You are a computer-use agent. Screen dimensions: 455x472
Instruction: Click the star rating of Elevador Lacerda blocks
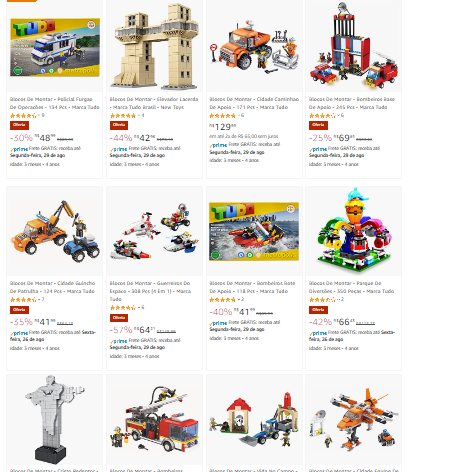tap(123, 116)
